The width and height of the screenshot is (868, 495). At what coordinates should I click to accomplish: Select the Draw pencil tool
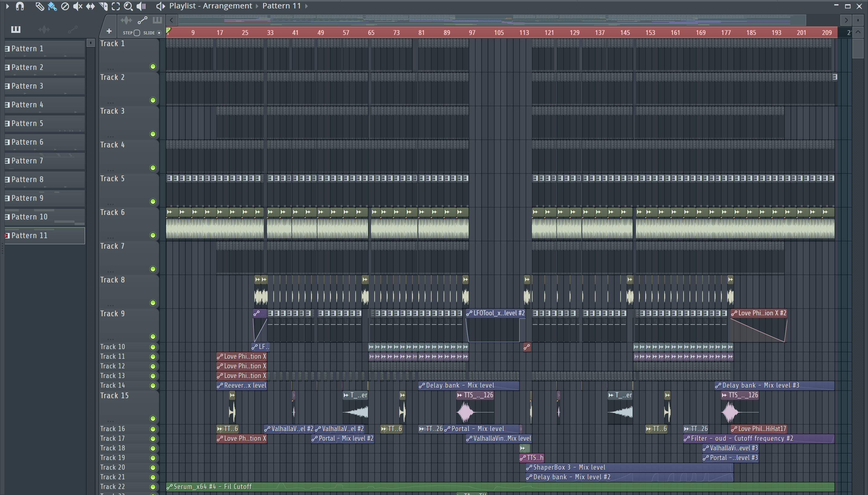[x=39, y=6]
